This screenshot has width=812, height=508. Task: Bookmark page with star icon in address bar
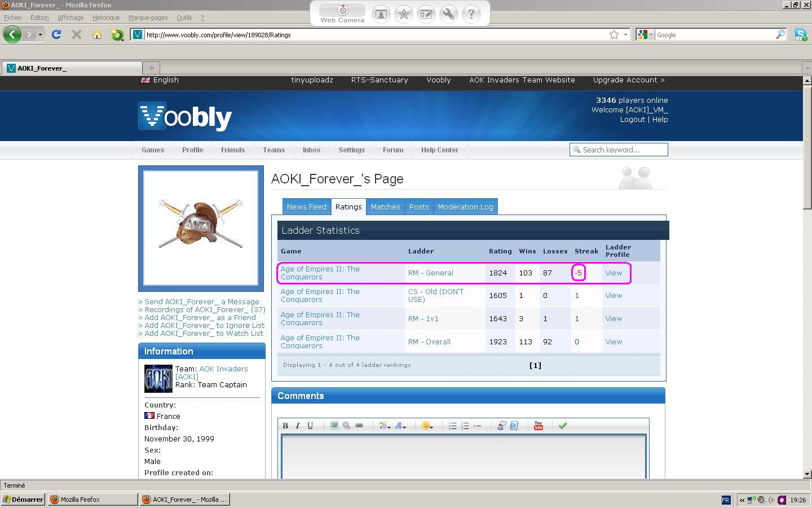coord(614,34)
